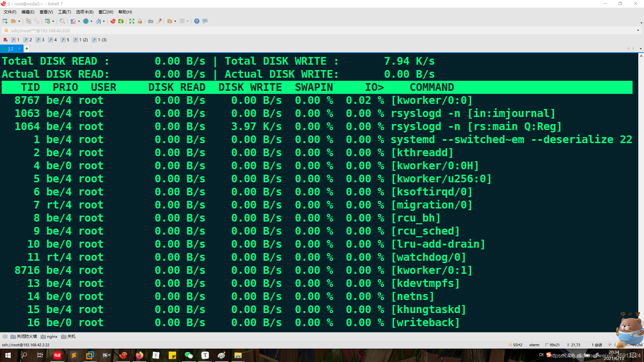Click the lock screen padlock icon
Image resolution: width=644 pixels, height=362 pixels.
click(x=140, y=21)
